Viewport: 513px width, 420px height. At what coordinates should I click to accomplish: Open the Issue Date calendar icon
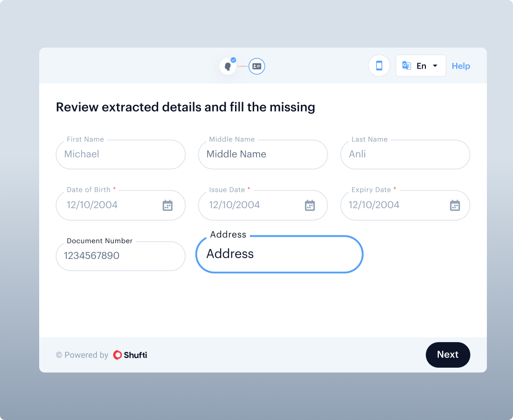[310, 205]
